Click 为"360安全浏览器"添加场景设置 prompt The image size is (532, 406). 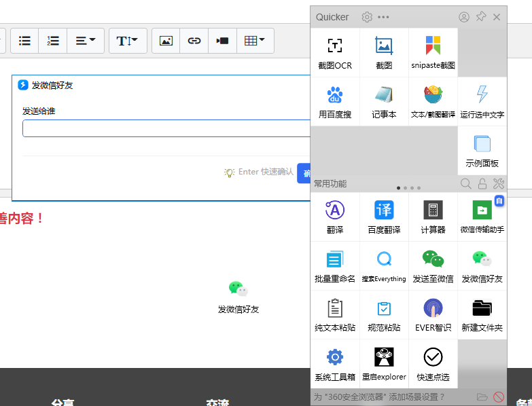[379, 397]
